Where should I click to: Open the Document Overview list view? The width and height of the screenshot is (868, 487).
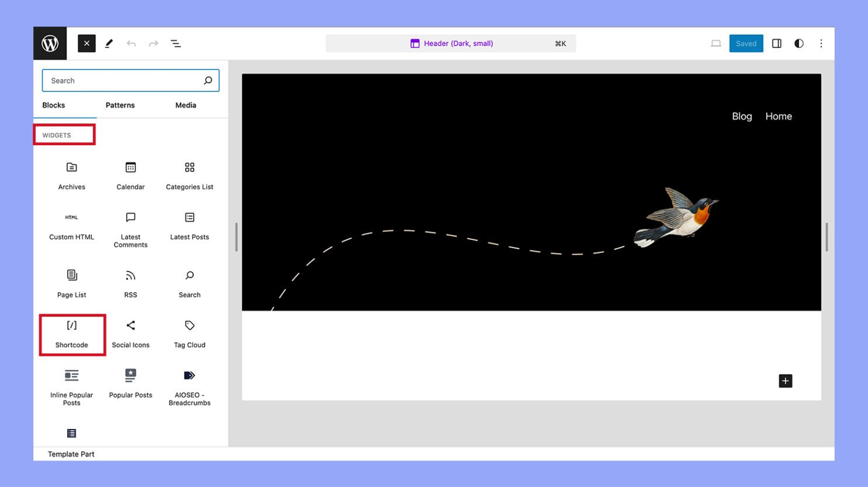[x=175, y=43]
